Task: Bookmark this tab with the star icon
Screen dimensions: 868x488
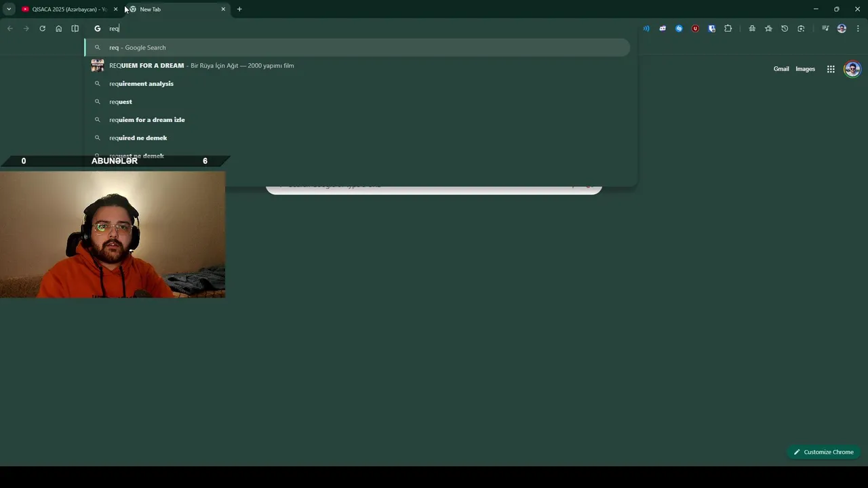Action: tap(768, 28)
